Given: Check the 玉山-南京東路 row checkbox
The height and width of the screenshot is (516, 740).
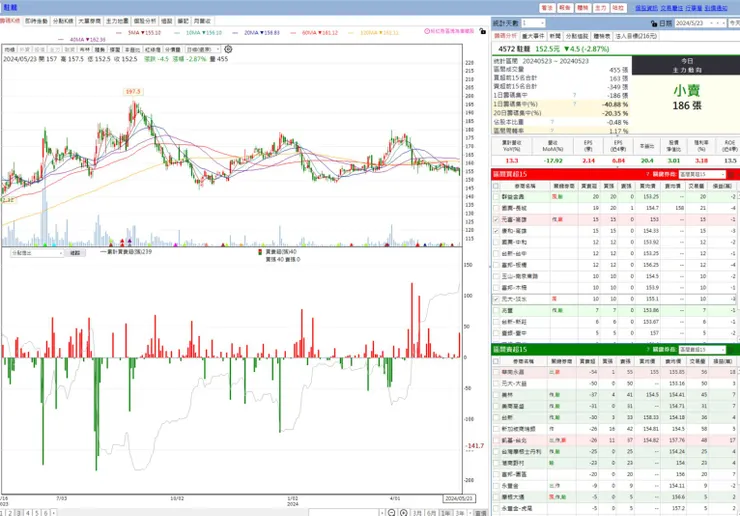Looking at the screenshot, I should (x=496, y=276).
